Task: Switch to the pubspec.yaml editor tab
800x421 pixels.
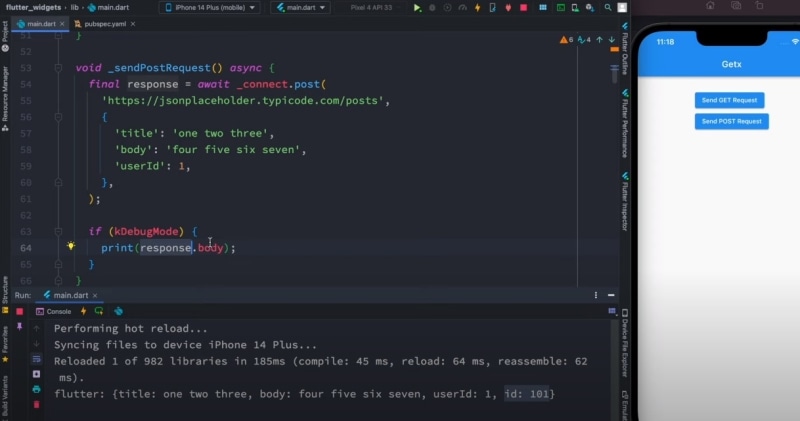Action: tap(98, 22)
